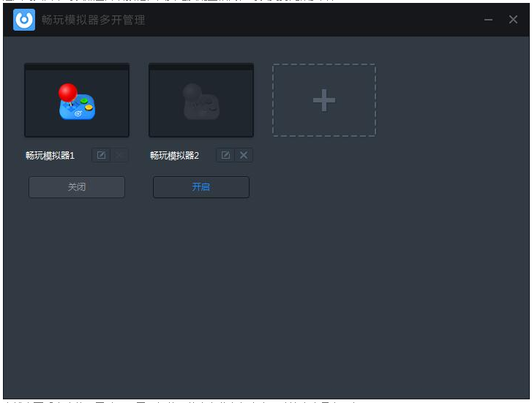
Task: Click the 关闭 button under 畅玩模拟器1
Action: (x=77, y=187)
